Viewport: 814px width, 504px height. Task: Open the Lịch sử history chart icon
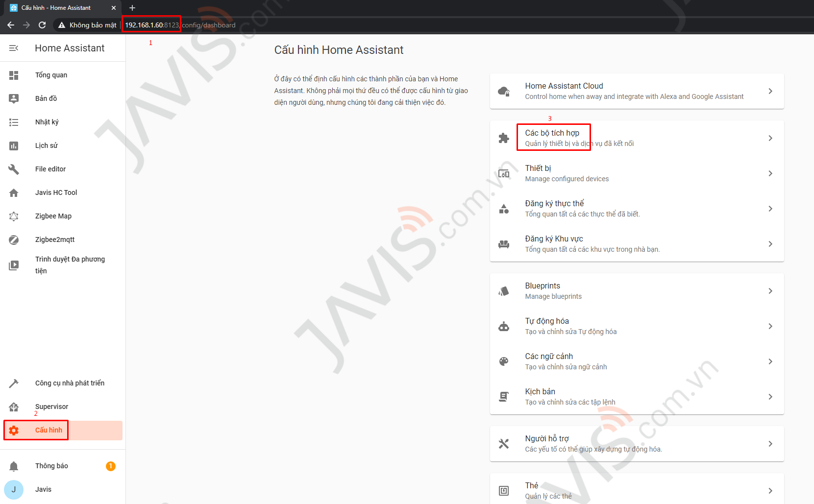point(14,145)
